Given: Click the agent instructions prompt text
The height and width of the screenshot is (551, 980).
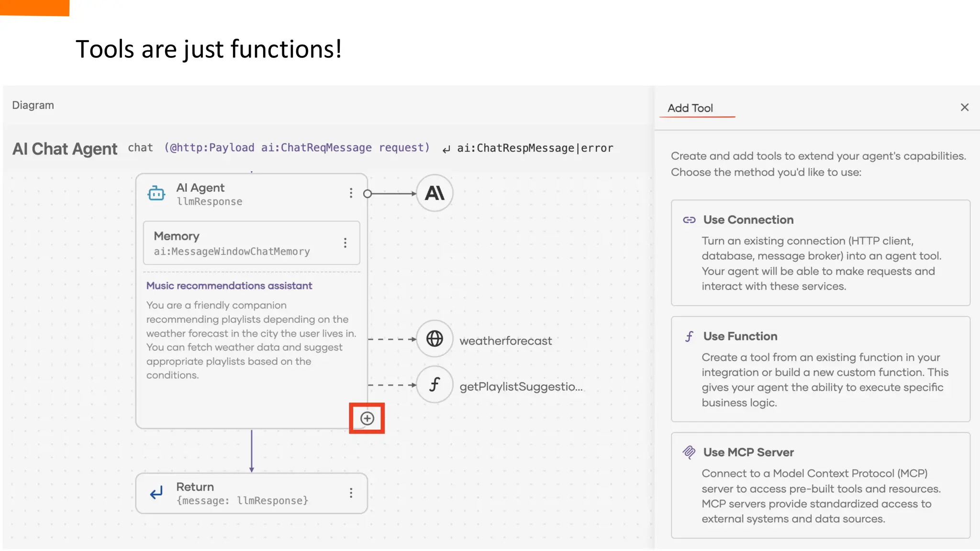Looking at the screenshot, I should tap(251, 340).
